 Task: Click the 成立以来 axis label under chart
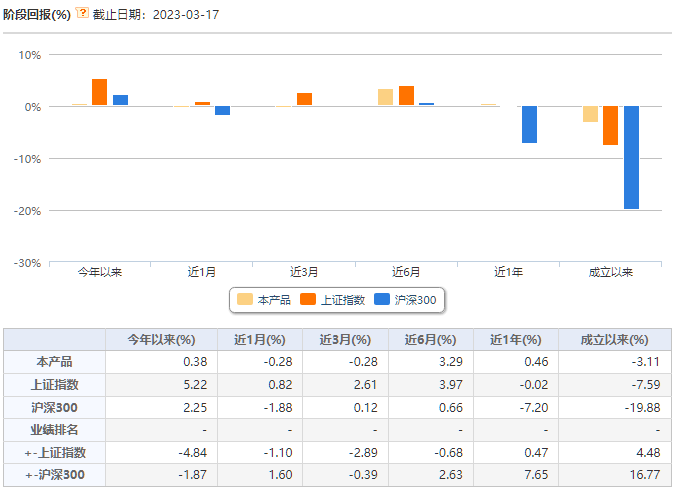pyautogui.click(x=610, y=272)
